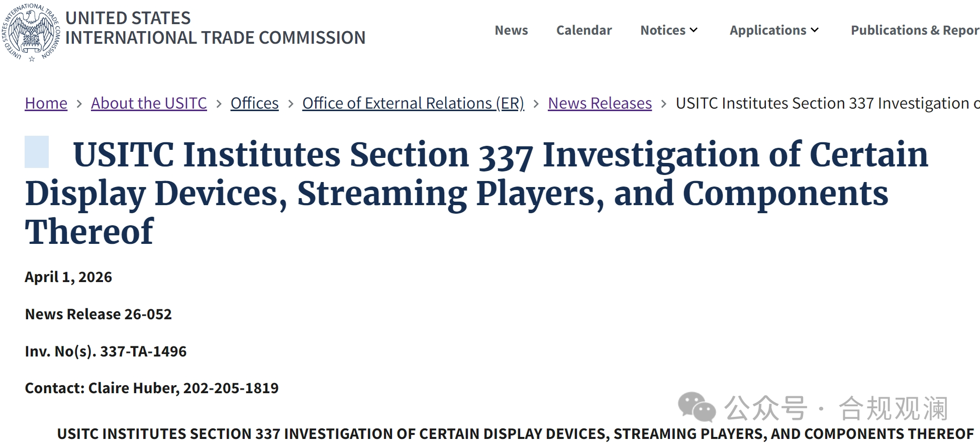Click the light blue square beside the headline

pyautogui.click(x=37, y=152)
